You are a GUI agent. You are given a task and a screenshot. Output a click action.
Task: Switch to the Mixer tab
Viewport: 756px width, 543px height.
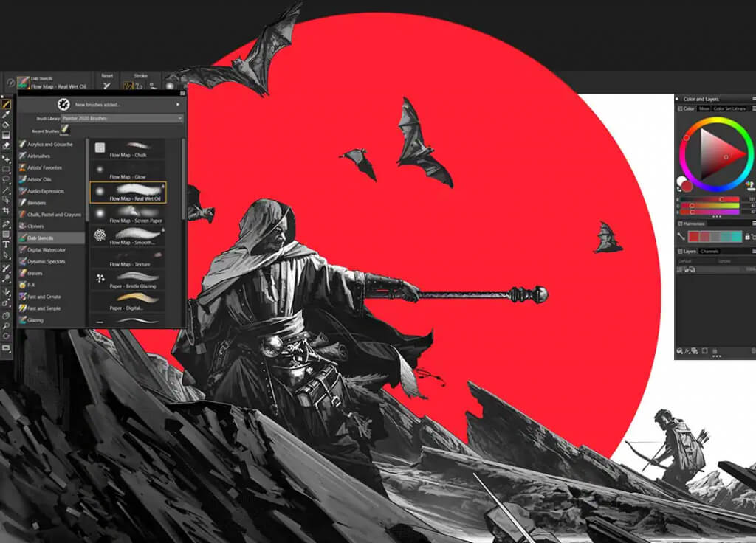[704, 109]
